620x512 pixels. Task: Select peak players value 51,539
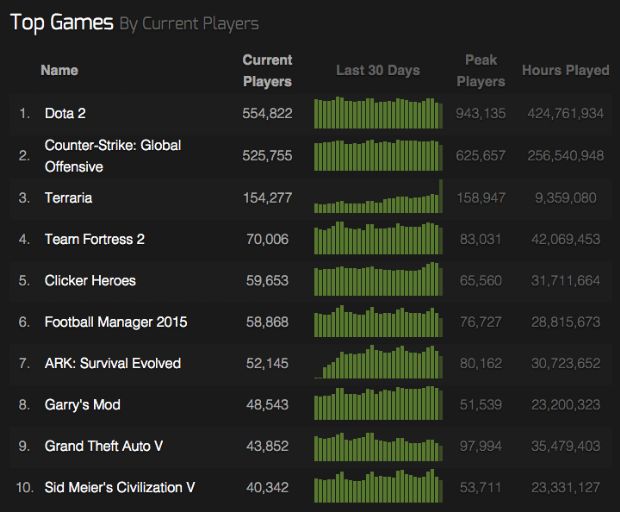[481, 405]
